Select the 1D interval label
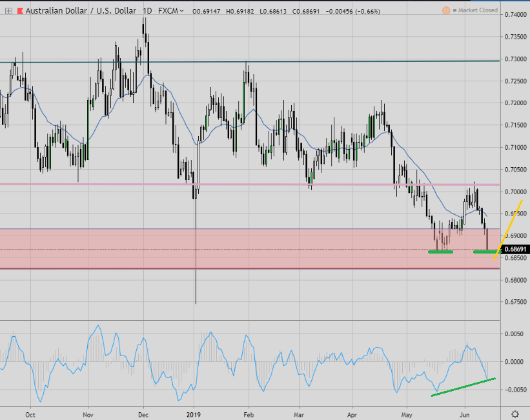Image resolution: width=530 pixels, height=420 pixels. [x=147, y=11]
